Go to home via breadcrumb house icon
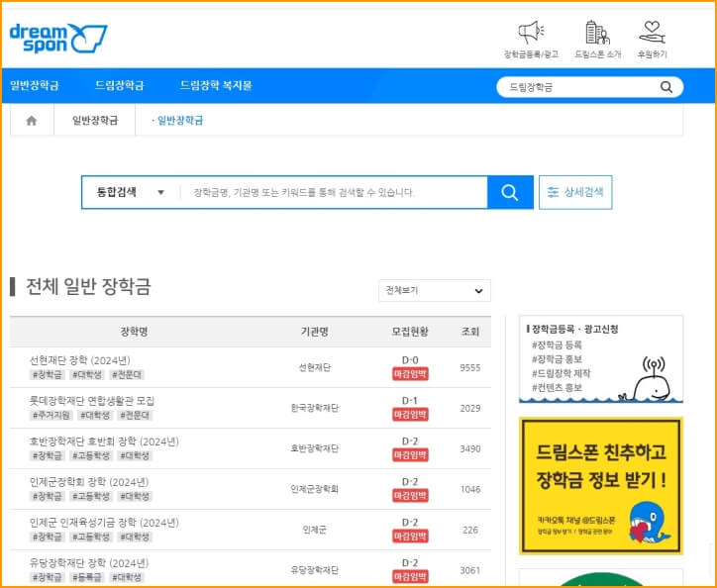This screenshot has width=717, height=588. pyautogui.click(x=32, y=120)
